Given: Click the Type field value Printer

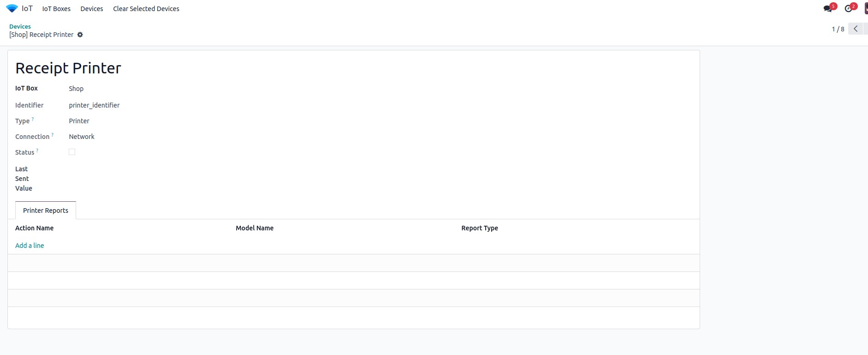Looking at the screenshot, I should point(79,121).
